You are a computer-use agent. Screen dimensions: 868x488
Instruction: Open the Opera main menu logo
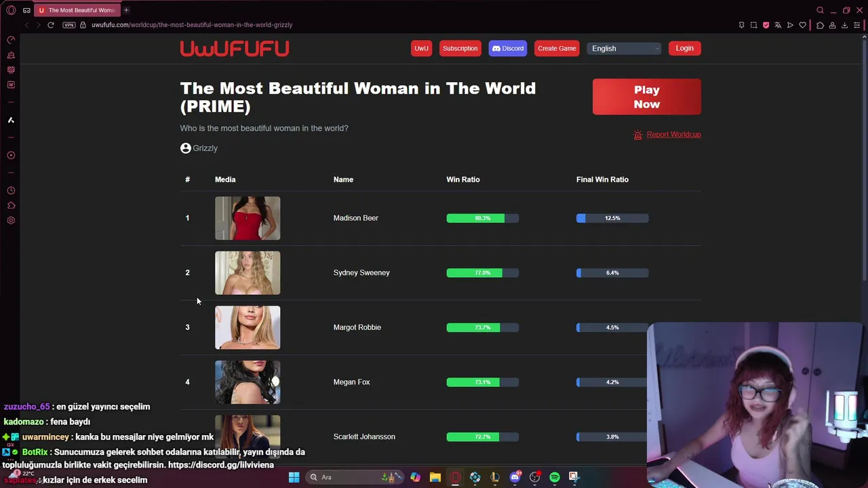tap(11, 10)
